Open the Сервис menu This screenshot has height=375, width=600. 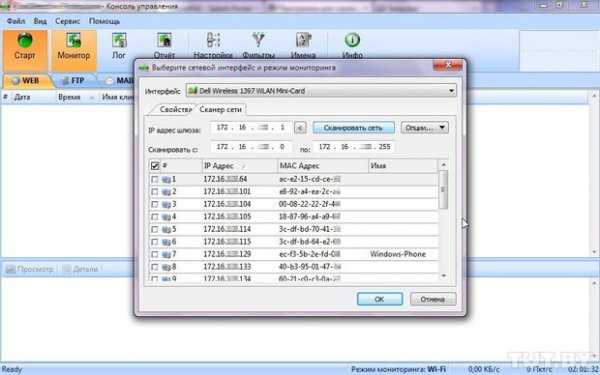[67, 21]
